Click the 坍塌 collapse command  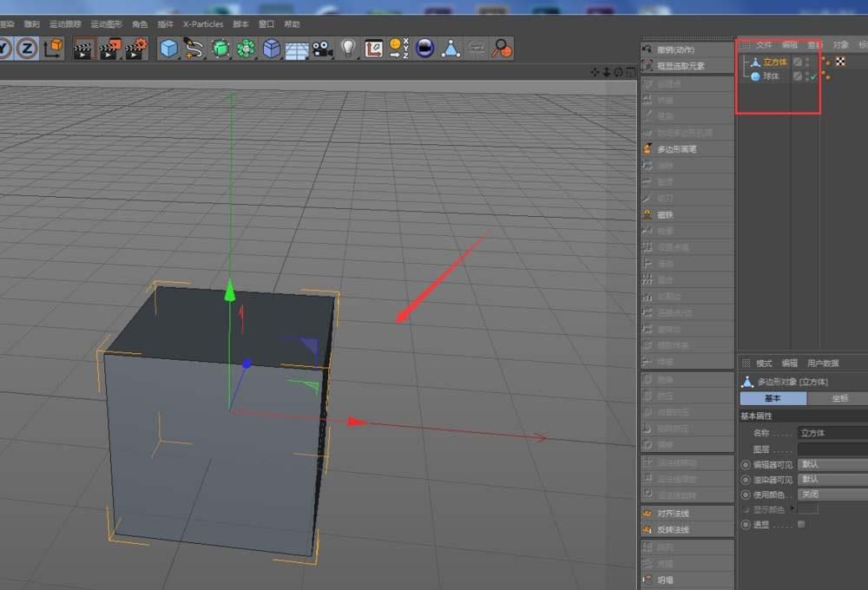[x=690, y=579]
